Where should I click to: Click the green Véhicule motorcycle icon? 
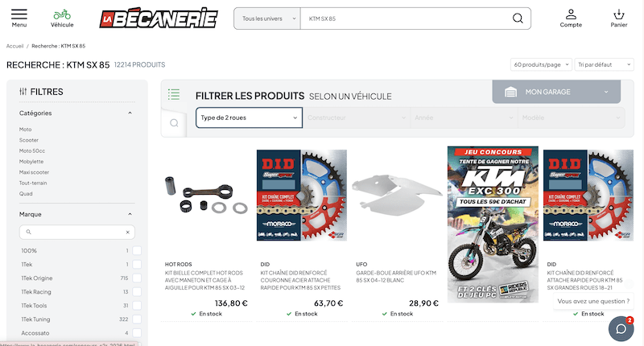[62, 14]
